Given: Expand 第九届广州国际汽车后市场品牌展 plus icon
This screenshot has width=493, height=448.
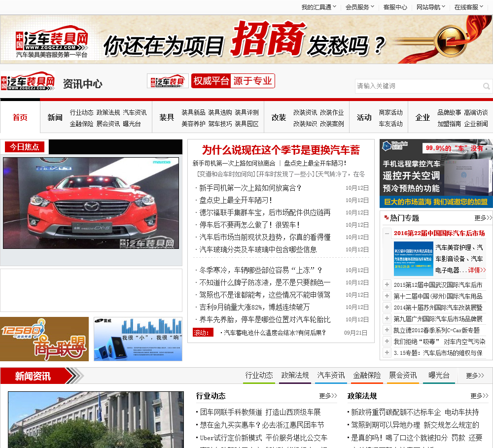Looking at the screenshot, I should 387,318.
